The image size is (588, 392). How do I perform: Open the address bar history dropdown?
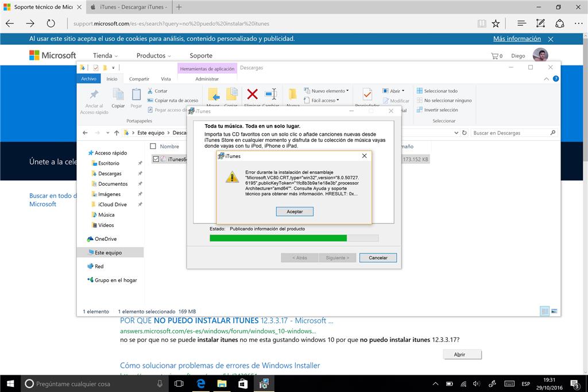point(456,133)
